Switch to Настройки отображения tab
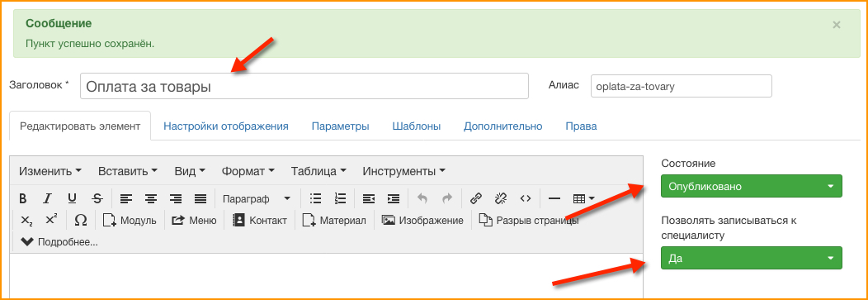Screen dimensions: 868x300 click(x=226, y=126)
